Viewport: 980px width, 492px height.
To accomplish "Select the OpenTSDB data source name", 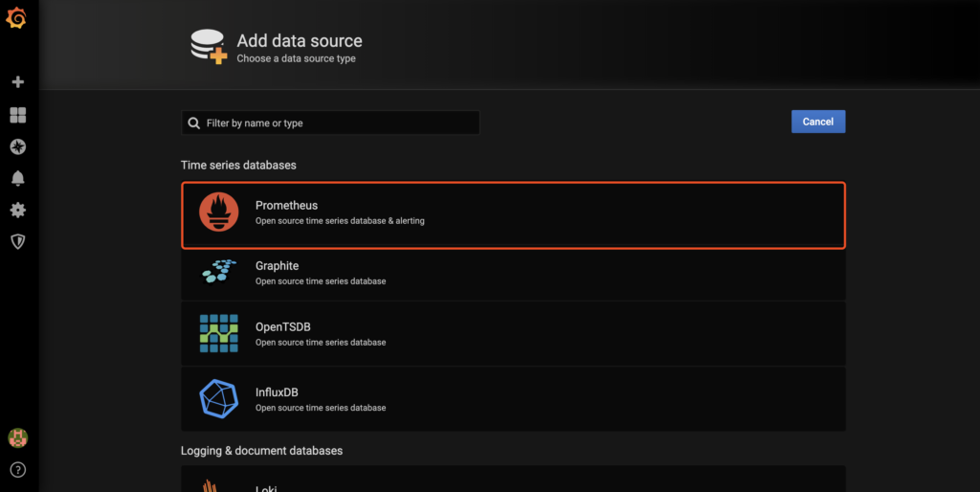I will 282,327.
